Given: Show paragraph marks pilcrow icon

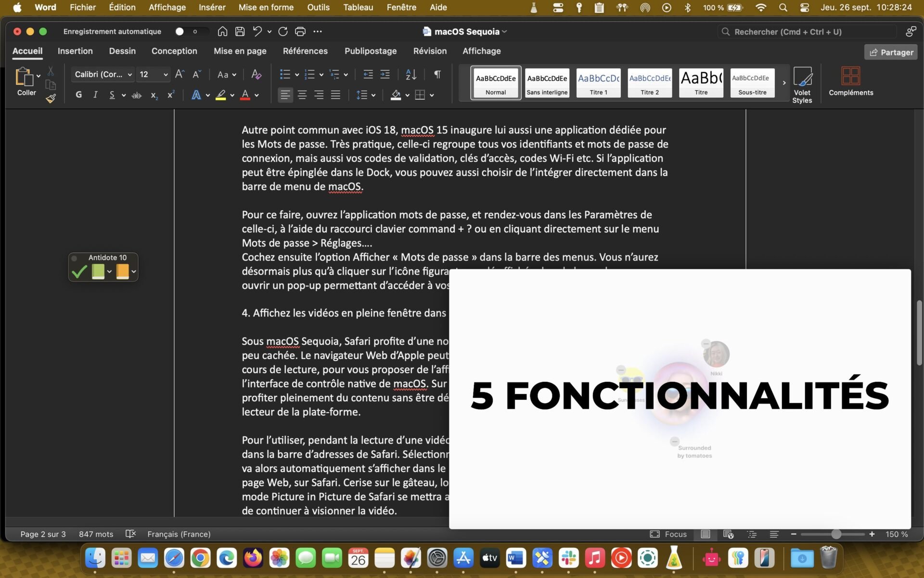Looking at the screenshot, I should pos(437,74).
